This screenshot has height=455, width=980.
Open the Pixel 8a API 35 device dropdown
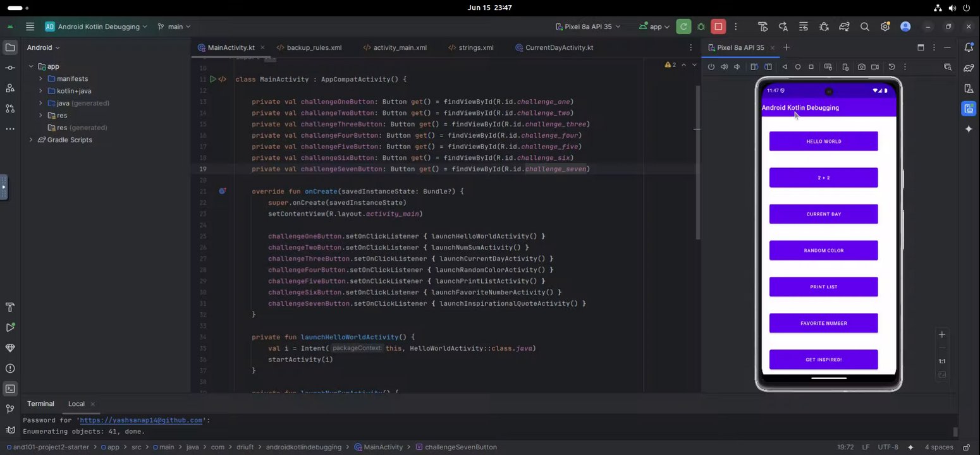tap(587, 27)
